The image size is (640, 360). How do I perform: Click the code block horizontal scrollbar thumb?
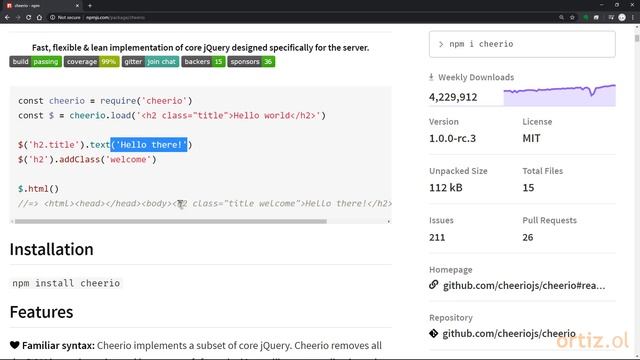click(171, 221)
